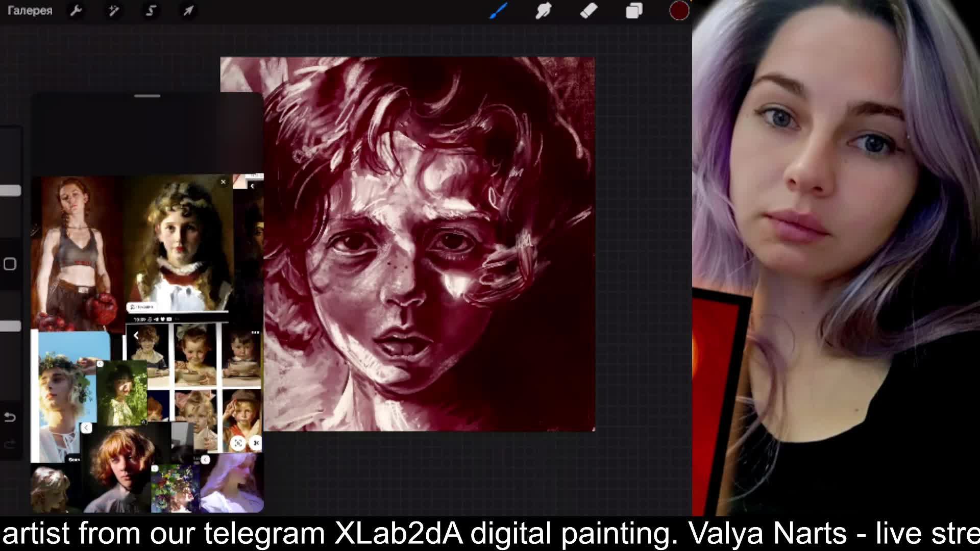Click the redo arrow in the sidebar
The width and height of the screenshot is (980, 551).
(10, 445)
